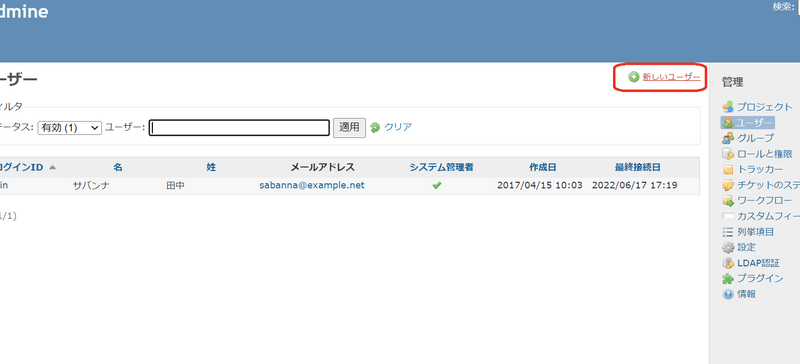The width and height of the screenshot is (800, 364).
Task: Click the プラグイン puzzle icon
Action: pos(728,279)
